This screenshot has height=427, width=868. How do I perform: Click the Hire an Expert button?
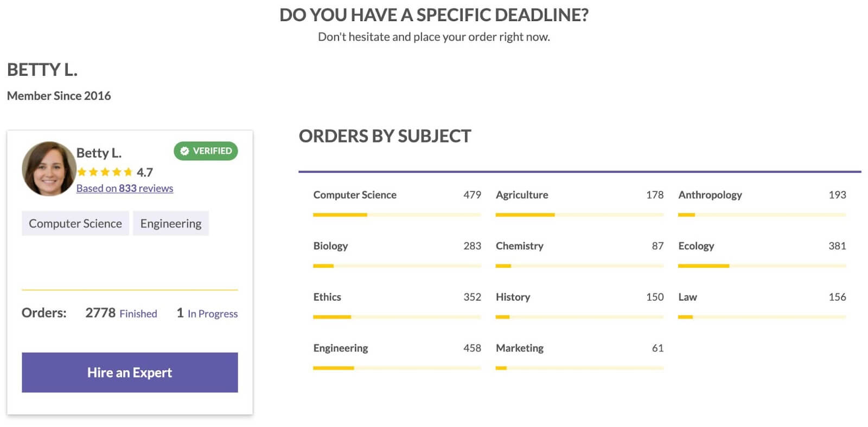pyautogui.click(x=130, y=372)
